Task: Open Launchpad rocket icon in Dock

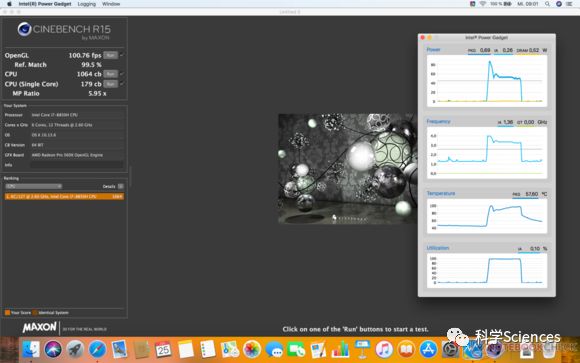Action: [75, 349]
